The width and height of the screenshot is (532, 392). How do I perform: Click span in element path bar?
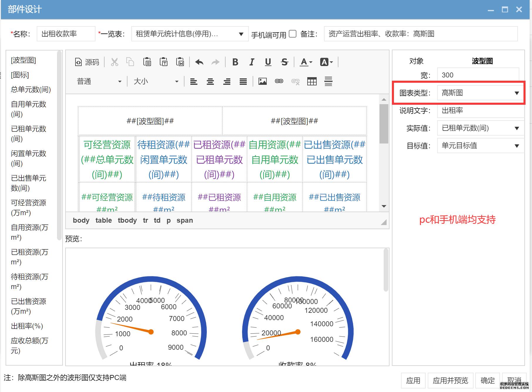coord(185,220)
